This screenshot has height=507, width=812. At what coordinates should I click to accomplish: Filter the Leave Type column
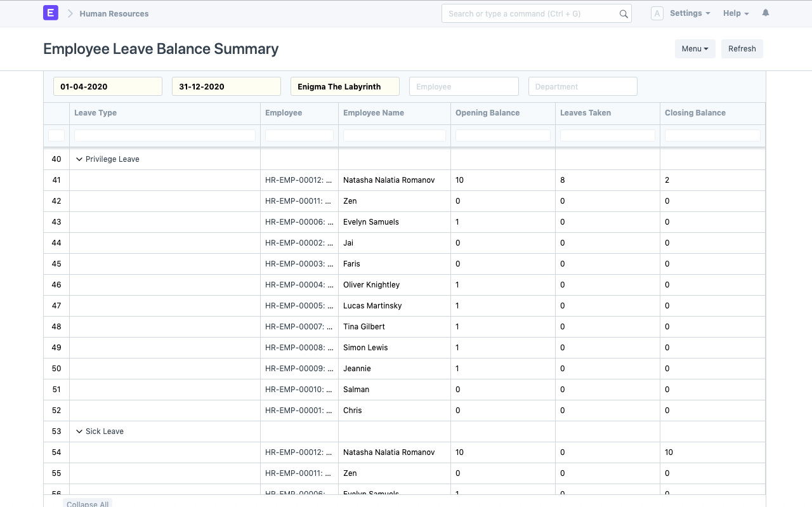click(165, 135)
